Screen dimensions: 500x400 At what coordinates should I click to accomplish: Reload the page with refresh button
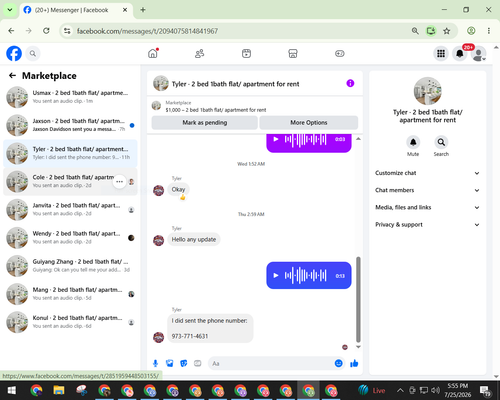tap(46, 31)
